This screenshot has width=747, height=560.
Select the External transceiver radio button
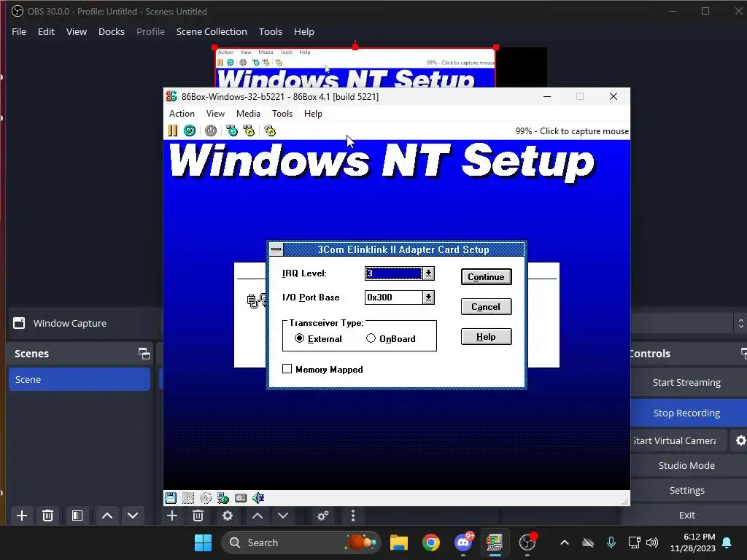click(299, 338)
